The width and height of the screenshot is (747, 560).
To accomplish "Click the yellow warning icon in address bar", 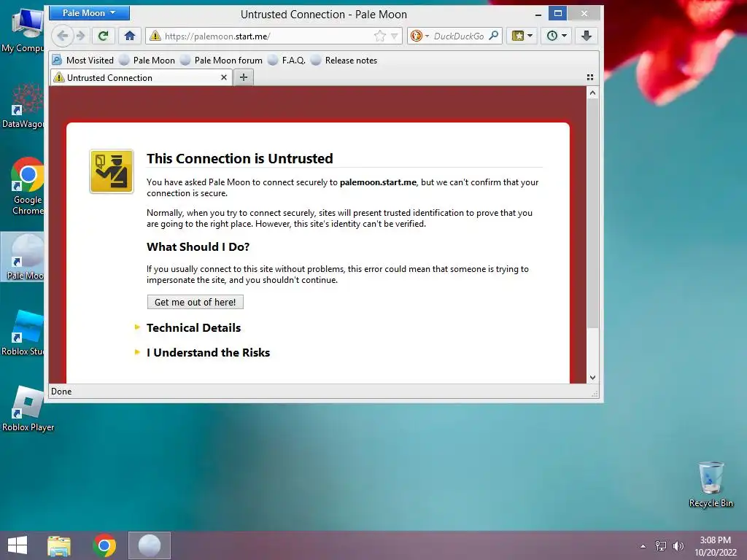I will (x=155, y=36).
